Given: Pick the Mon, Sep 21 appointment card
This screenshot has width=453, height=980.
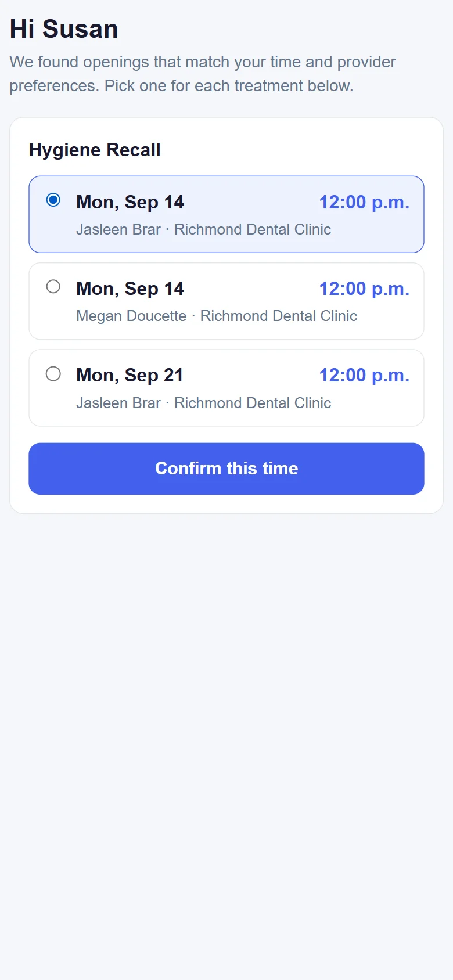Looking at the screenshot, I should pos(227,388).
